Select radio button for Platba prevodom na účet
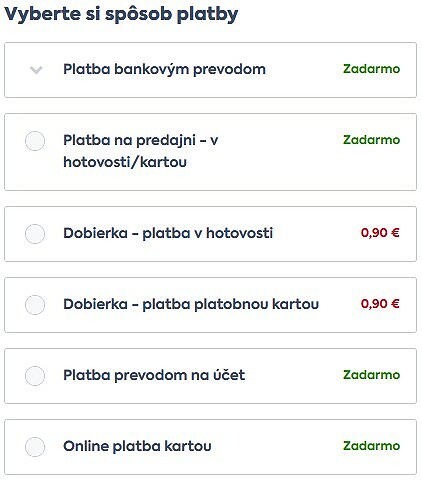Viewport: 422px width, 481px height. tap(35, 376)
